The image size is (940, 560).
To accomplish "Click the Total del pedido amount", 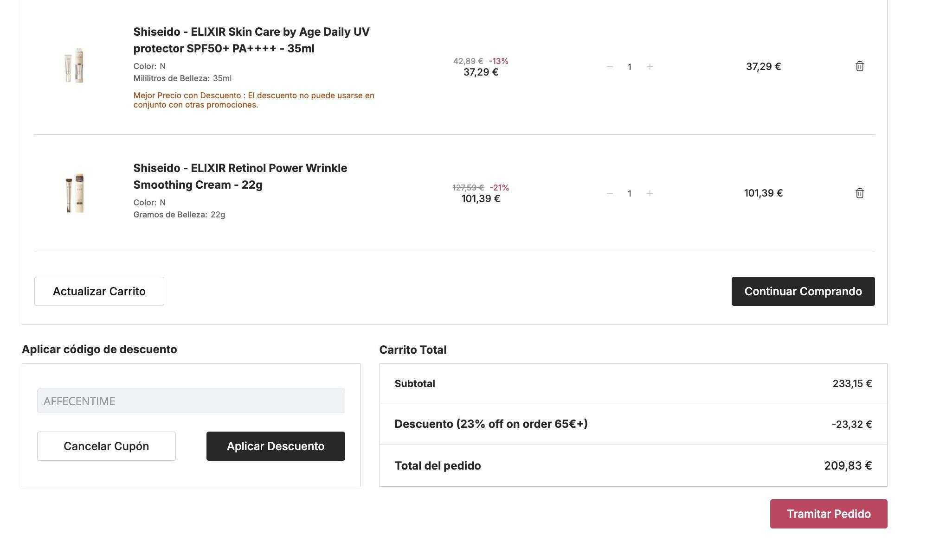I will click(x=848, y=465).
